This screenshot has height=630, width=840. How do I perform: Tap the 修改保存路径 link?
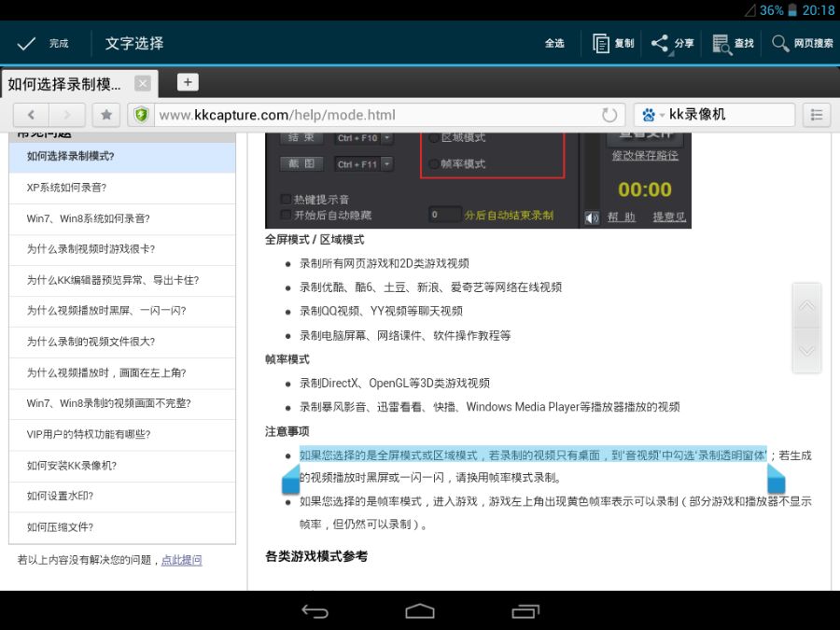click(x=645, y=155)
